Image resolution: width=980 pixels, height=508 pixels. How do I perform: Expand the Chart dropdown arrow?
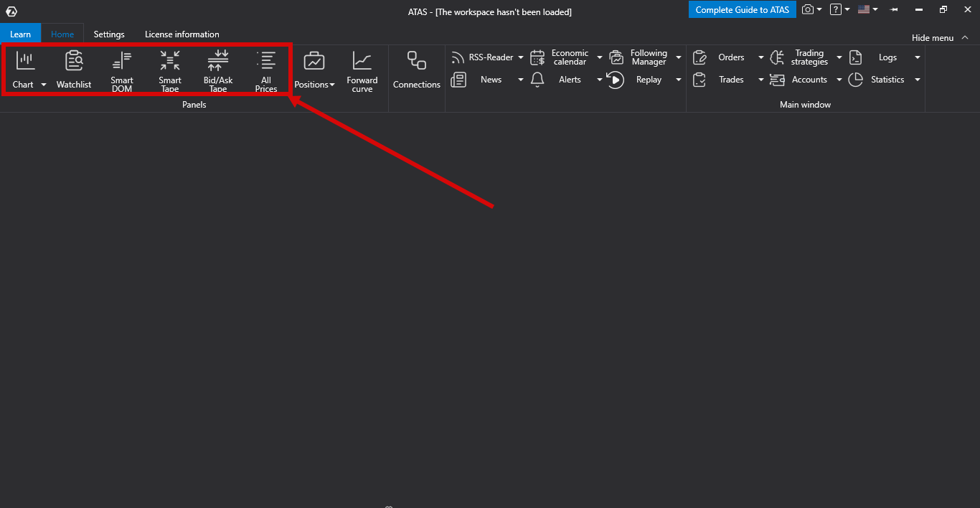tap(44, 85)
